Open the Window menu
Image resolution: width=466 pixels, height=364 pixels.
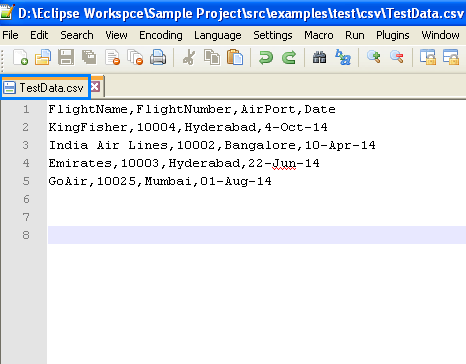point(440,35)
